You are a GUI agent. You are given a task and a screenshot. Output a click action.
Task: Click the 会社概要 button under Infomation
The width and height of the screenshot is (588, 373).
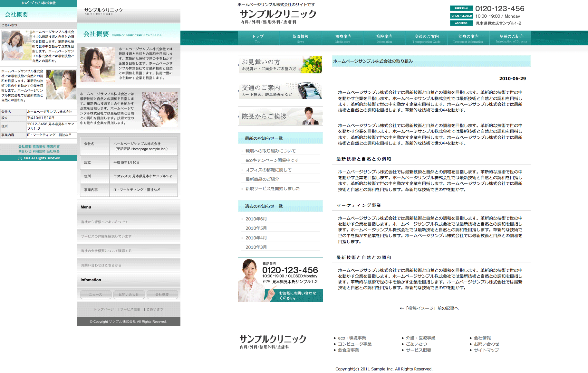click(162, 294)
